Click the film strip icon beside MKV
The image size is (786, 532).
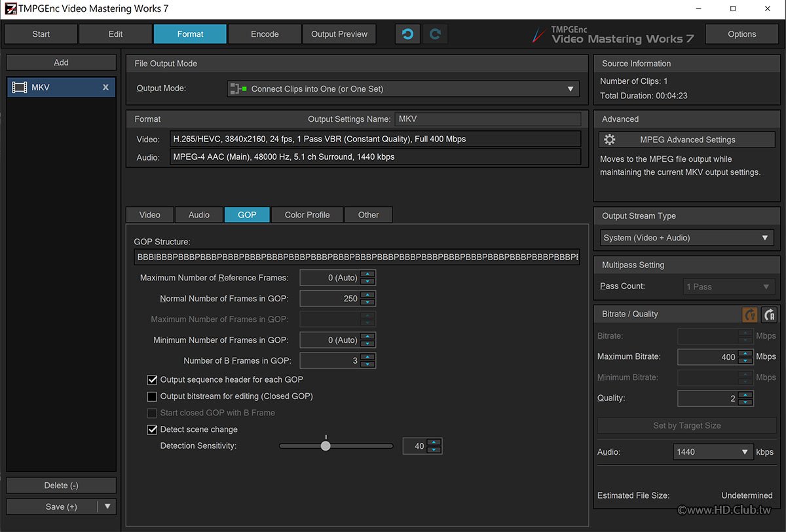tap(20, 87)
